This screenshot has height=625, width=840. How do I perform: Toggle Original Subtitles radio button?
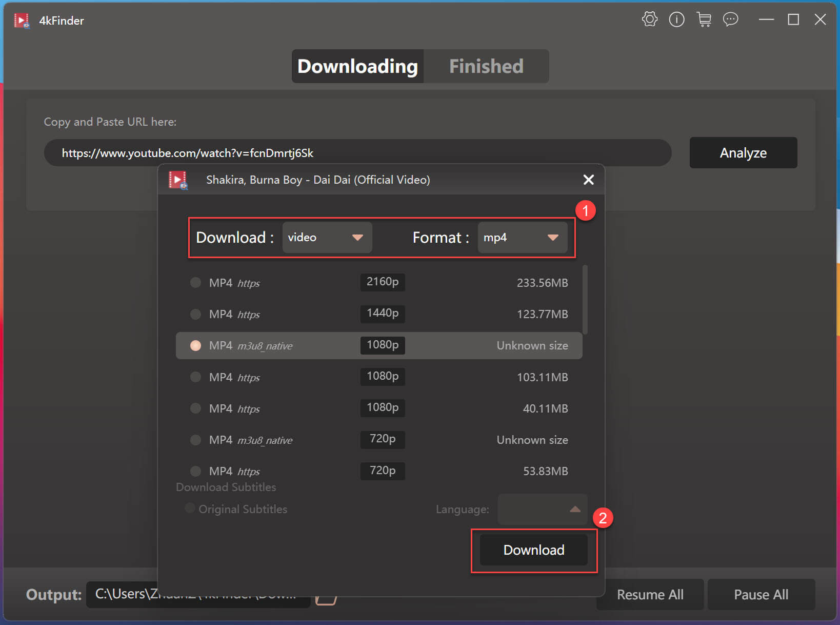[190, 509]
